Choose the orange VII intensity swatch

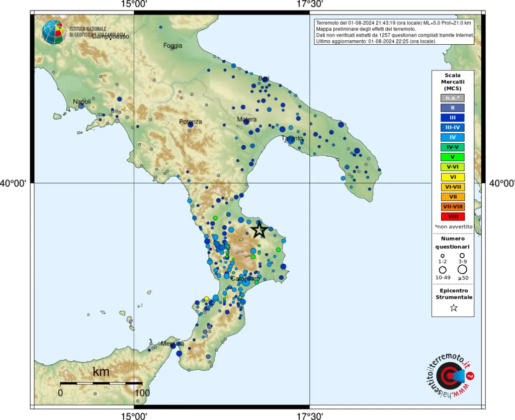click(453, 196)
